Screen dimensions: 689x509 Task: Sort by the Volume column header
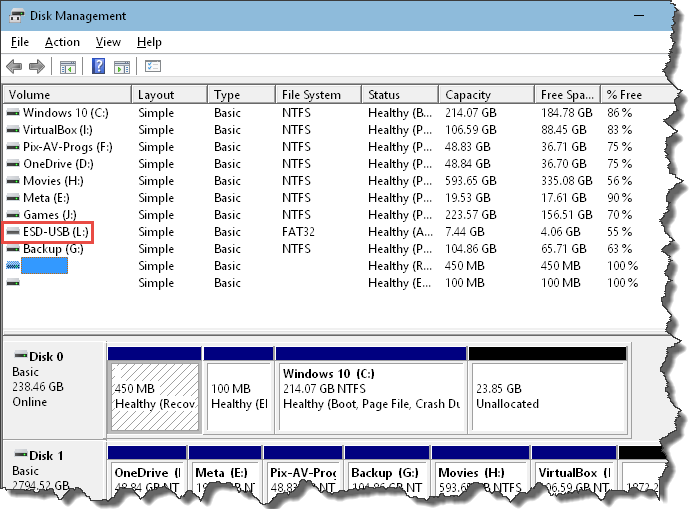click(x=68, y=95)
